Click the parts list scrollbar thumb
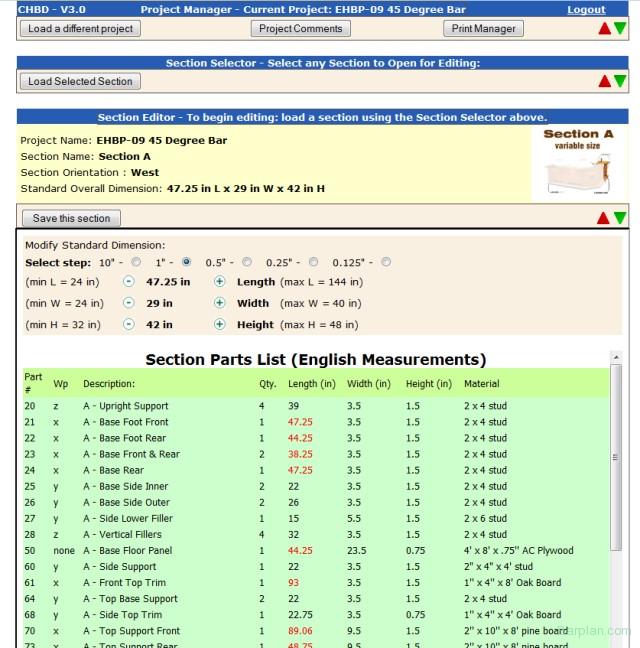 click(x=616, y=457)
